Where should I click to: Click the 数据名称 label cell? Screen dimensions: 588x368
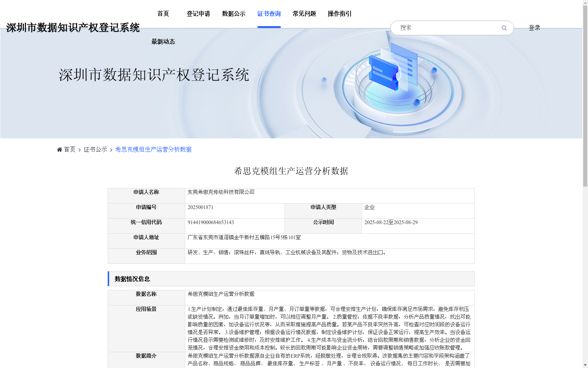click(146, 298)
